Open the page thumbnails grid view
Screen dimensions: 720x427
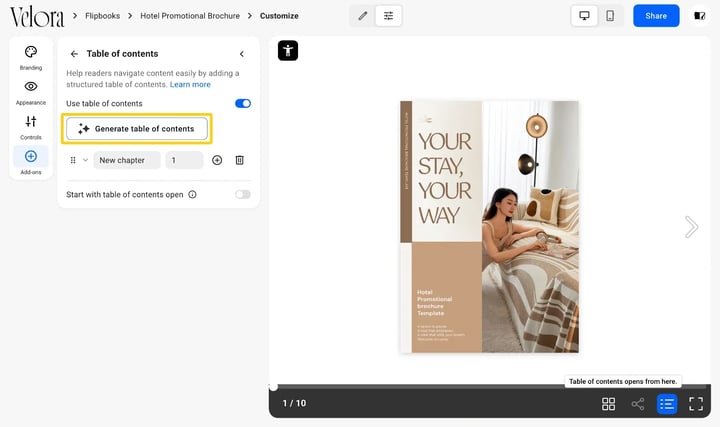point(608,404)
